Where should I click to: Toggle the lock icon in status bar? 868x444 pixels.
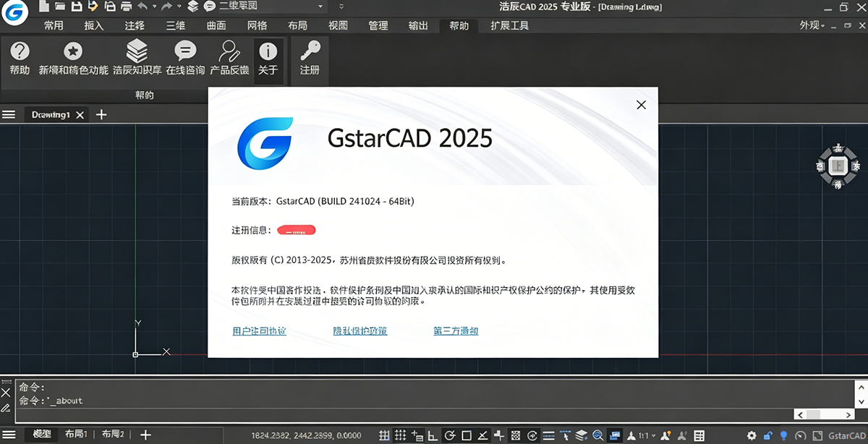point(767,435)
